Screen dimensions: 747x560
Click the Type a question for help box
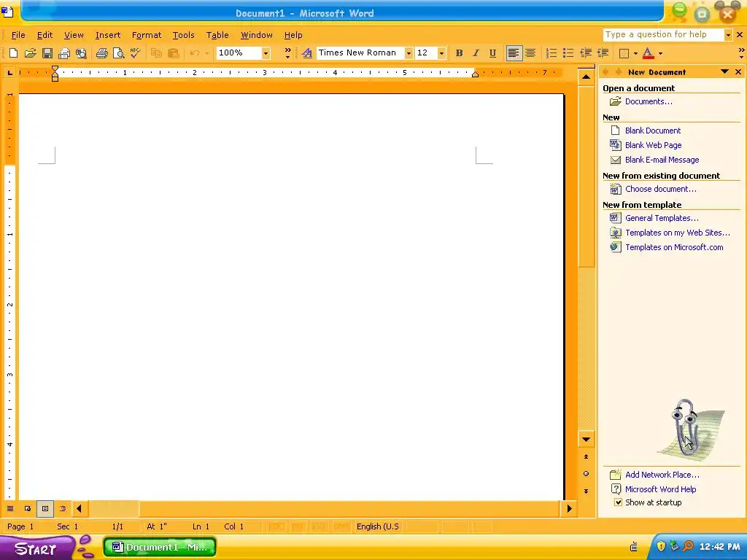(x=664, y=35)
